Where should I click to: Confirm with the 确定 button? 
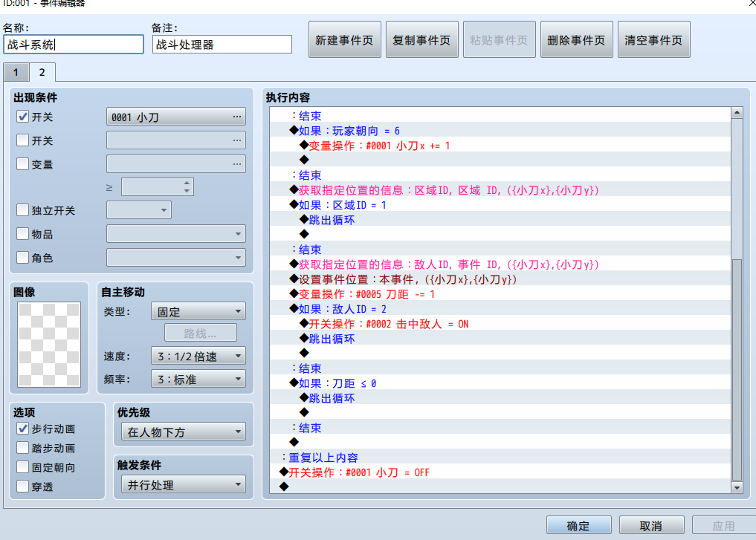pos(578,526)
